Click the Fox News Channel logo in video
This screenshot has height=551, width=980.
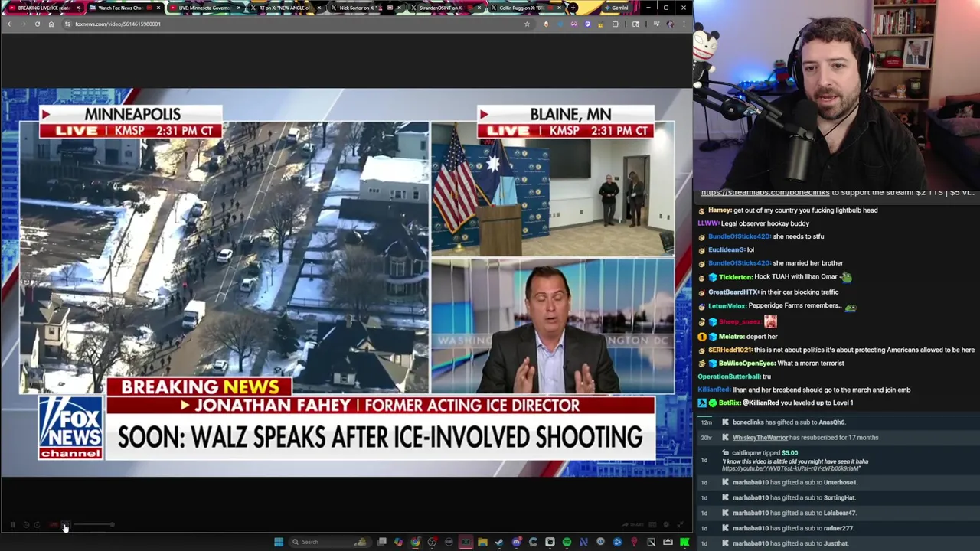coord(70,427)
